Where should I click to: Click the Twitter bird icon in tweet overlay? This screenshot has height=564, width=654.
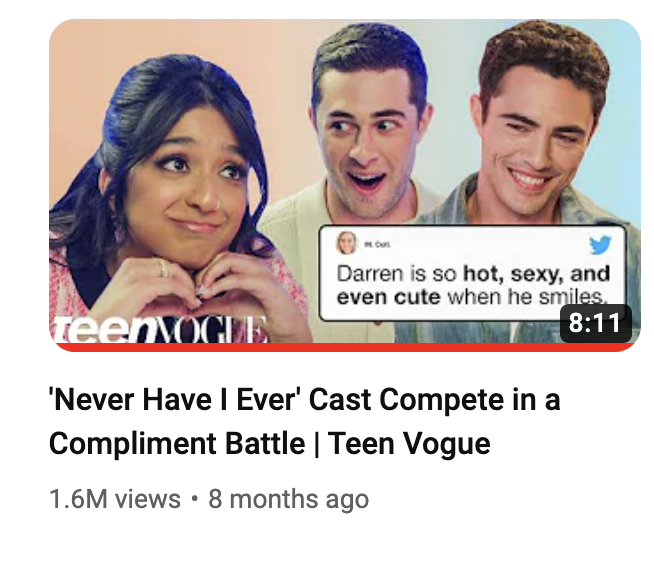click(600, 244)
